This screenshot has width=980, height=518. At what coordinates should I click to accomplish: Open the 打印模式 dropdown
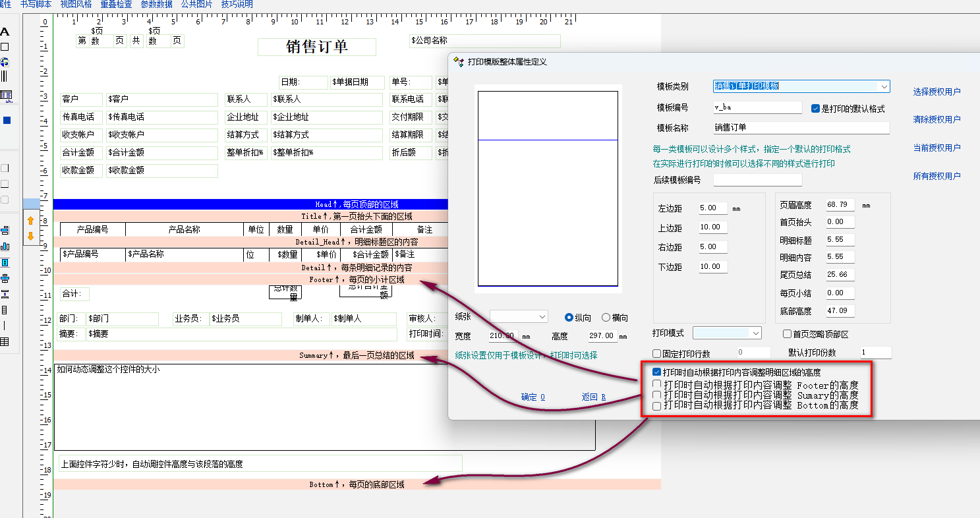755,333
